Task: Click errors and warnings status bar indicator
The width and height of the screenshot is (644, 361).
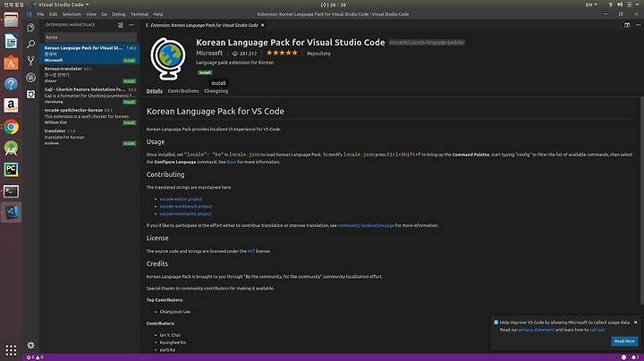Action: click(35, 357)
